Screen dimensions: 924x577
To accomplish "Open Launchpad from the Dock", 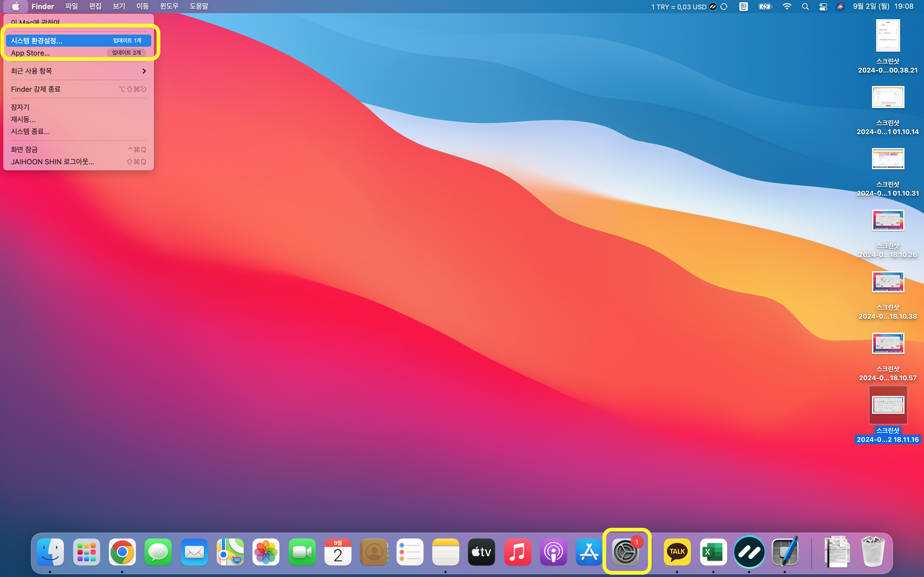I will coord(86,552).
